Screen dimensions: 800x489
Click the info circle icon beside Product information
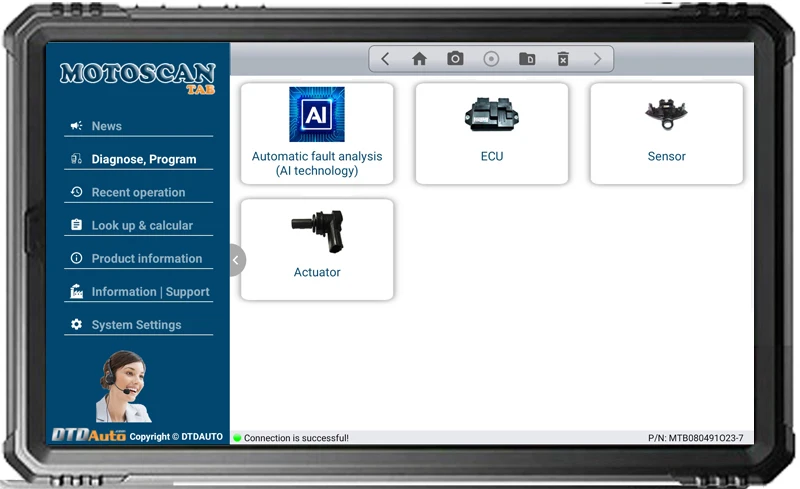77,258
